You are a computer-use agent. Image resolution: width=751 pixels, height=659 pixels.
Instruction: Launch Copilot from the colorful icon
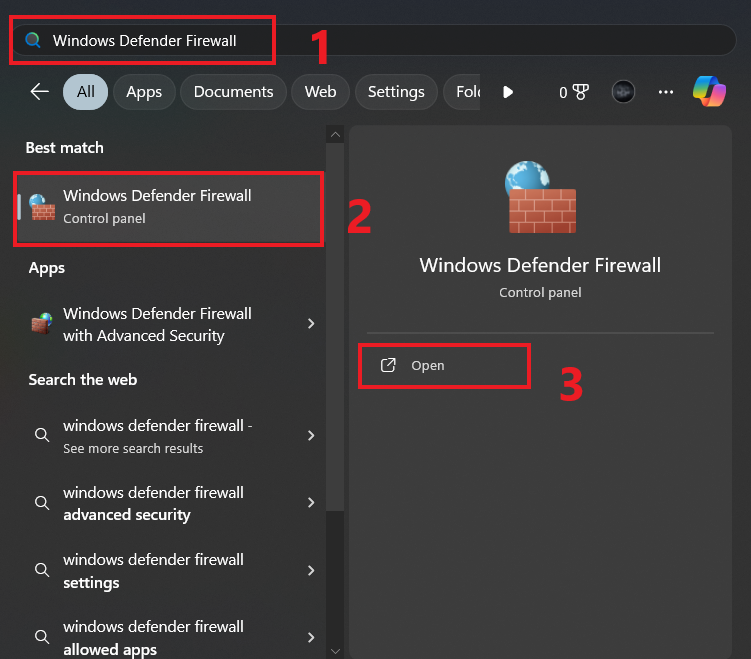(709, 91)
